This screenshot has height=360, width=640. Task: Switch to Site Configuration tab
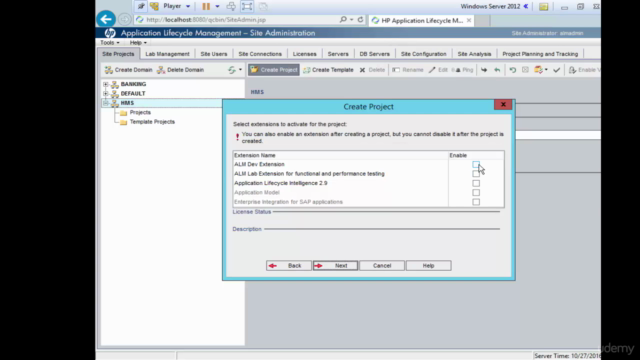click(424, 54)
